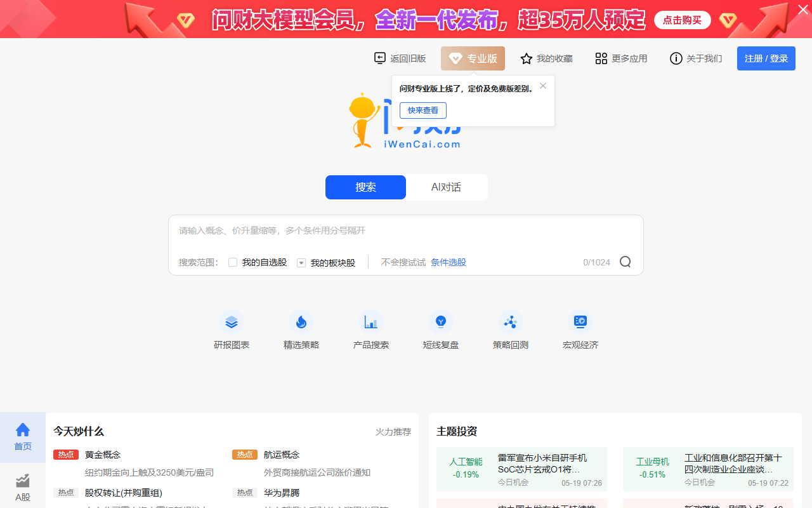Open the 精选策略 flame icon

point(301,323)
